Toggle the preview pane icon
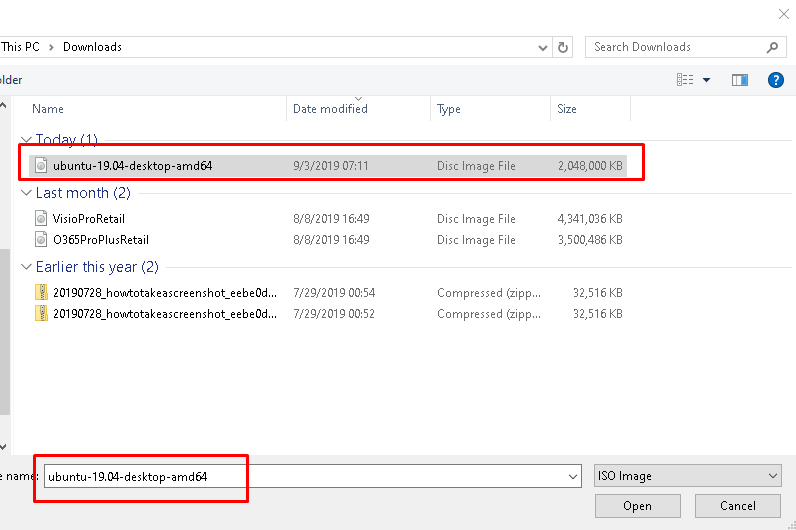The width and height of the screenshot is (796, 530). coord(739,80)
